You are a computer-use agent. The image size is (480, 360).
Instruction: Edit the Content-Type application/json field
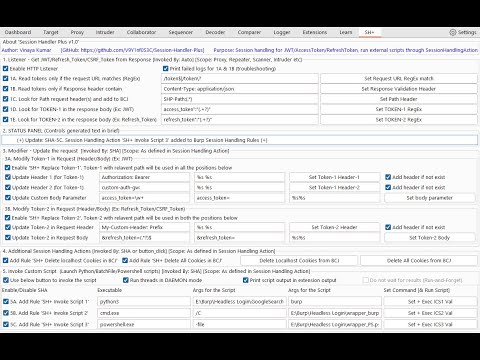(x=240, y=89)
